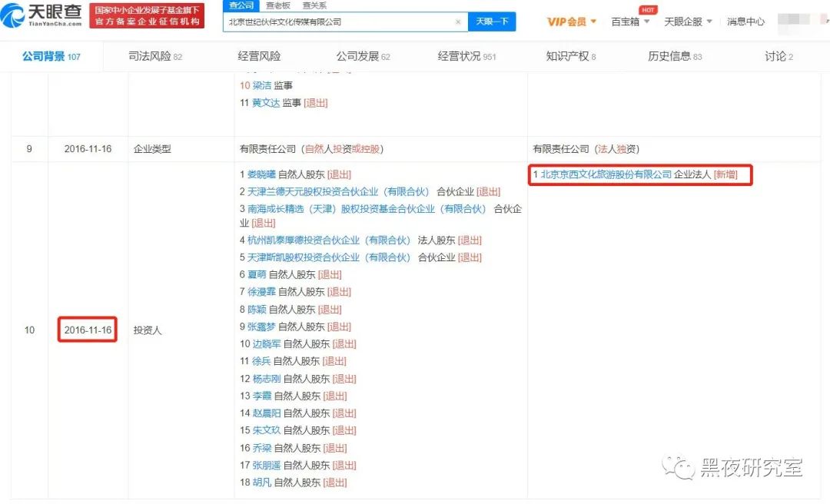Open the 司法风险 tab
The image size is (830, 504).
tap(155, 56)
